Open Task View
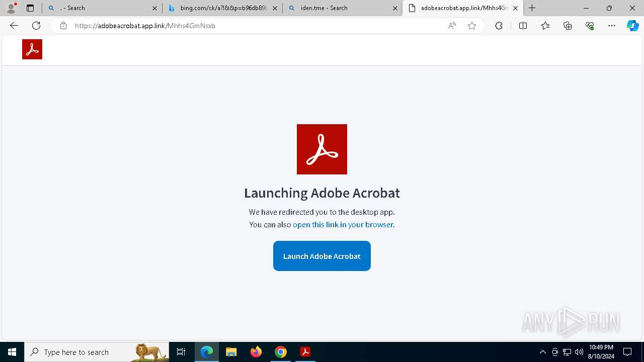 [x=181, y=352]
